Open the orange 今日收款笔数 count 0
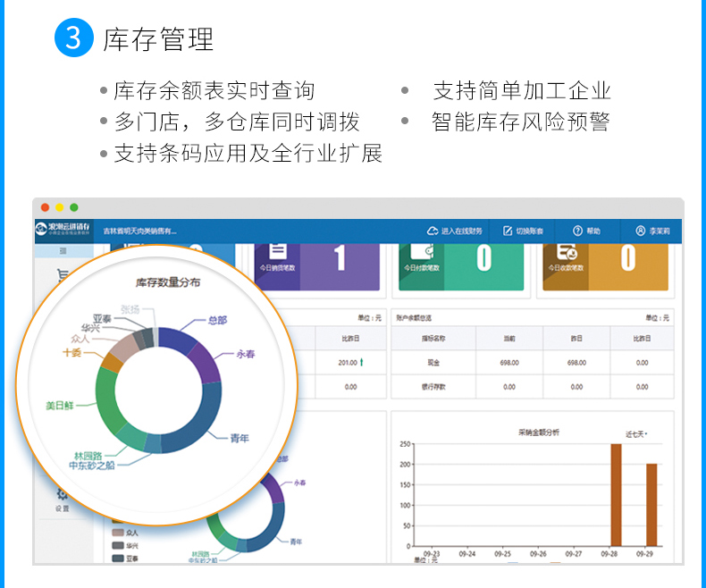This screenshot has width=706, height=588. [628, 258]
